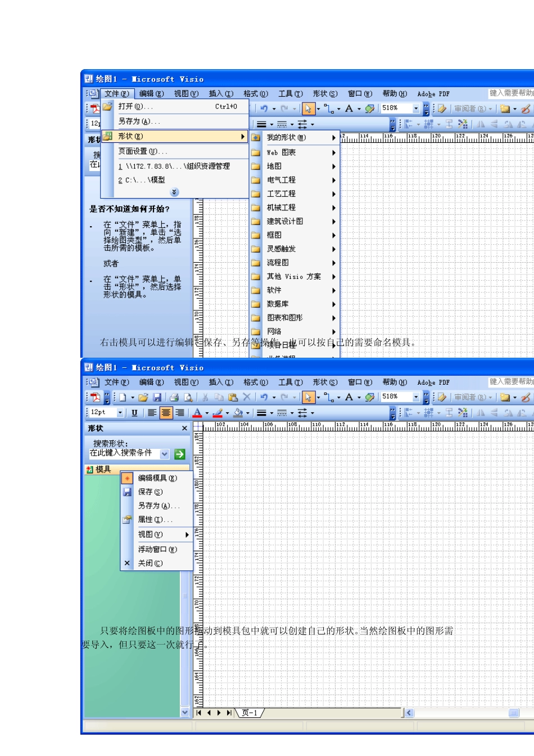This screenshot has width=534, height=756.
Task: Click Open folder icon in lower window toolbar
Action: [143, 397]
